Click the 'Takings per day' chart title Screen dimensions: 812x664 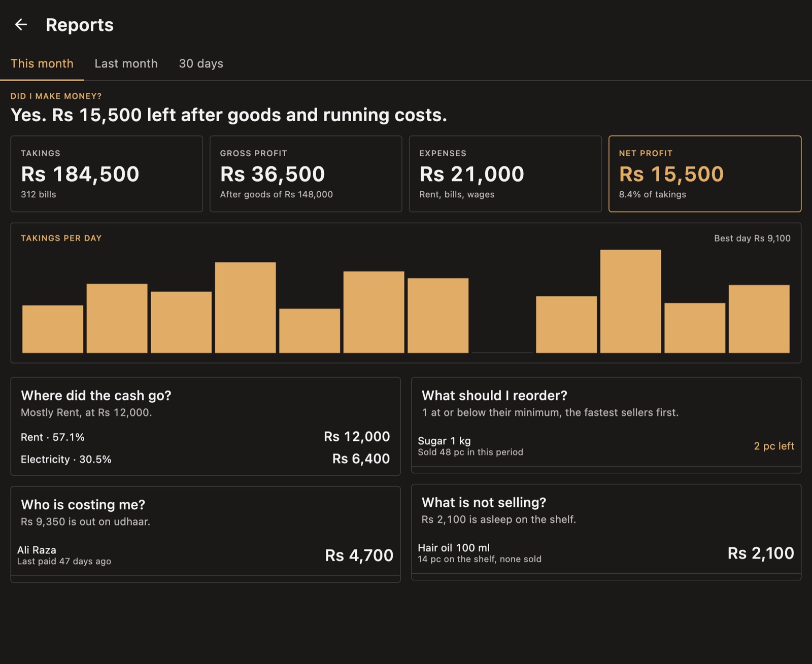61,238
